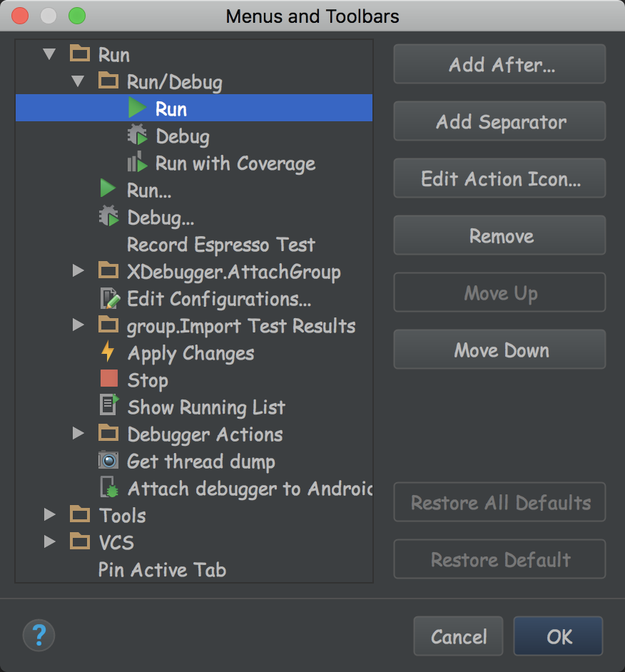Screen dimensions: 625x672
Task: Collapse the Run/Debug group
Action: point(78,81)
